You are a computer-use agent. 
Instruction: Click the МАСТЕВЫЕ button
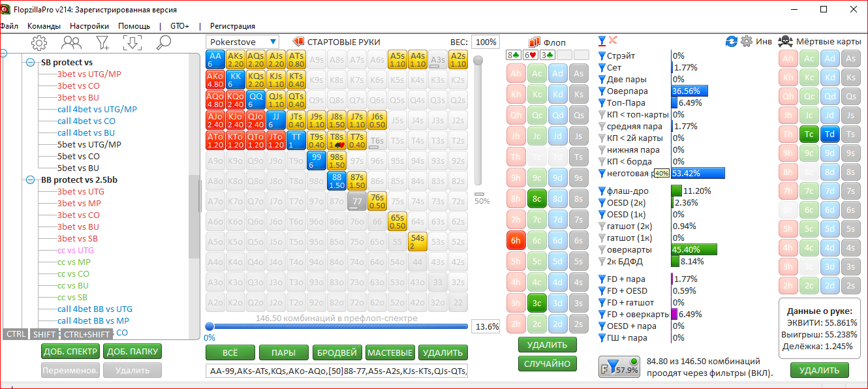[x=390, y=353]
